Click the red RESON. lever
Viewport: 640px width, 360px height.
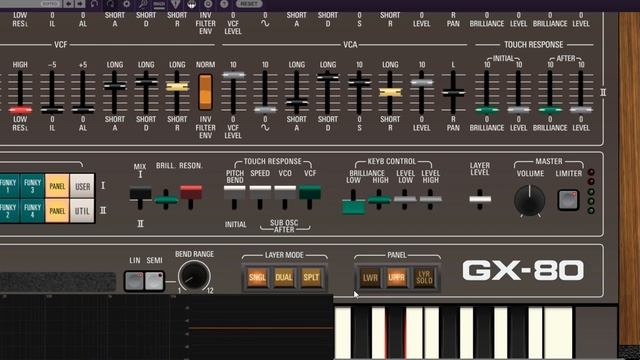click(191, 192)
